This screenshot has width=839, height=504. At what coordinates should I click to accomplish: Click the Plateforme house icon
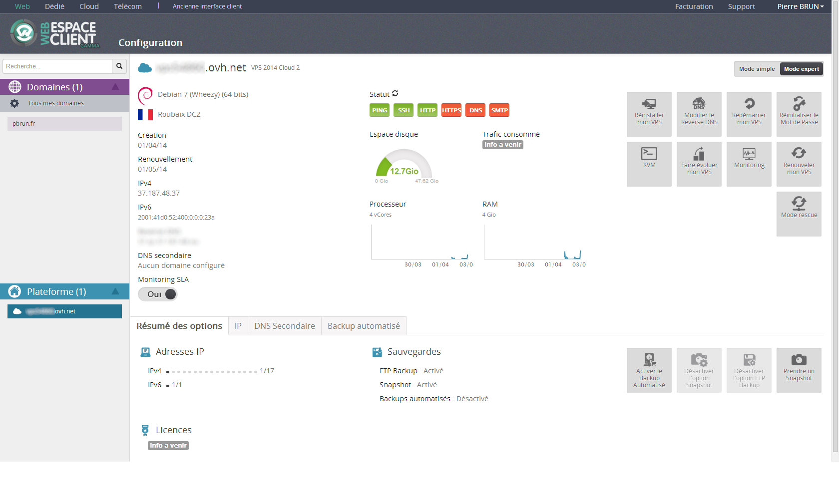tap(15, 291)
